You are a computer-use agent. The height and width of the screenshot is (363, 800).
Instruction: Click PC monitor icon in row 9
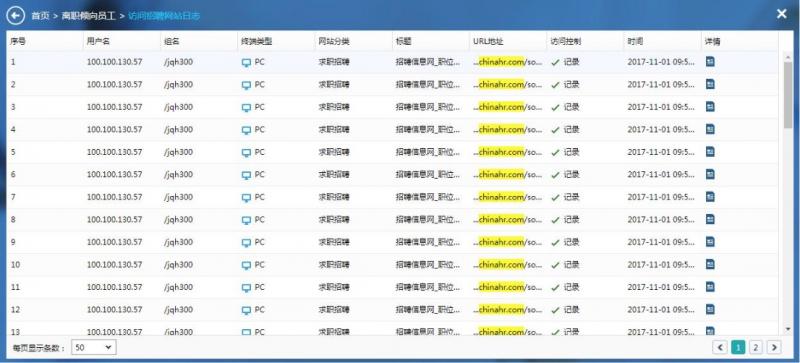(x=246, y=243)
